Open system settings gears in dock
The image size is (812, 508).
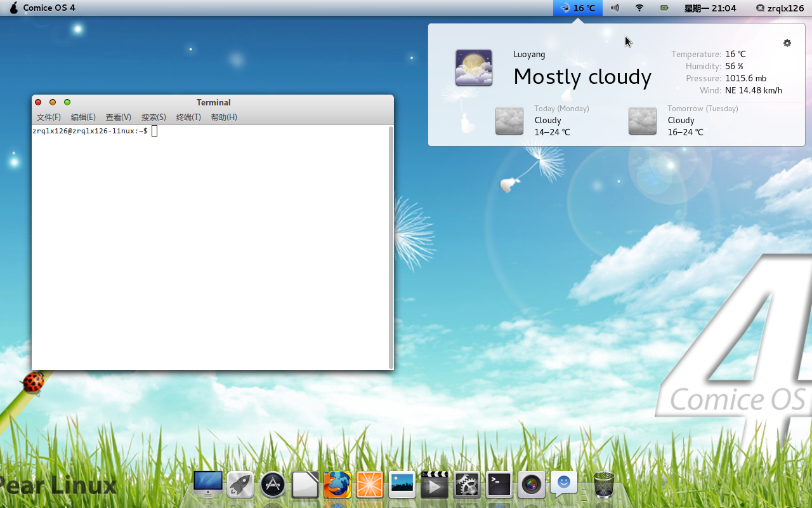coord(467,485)
